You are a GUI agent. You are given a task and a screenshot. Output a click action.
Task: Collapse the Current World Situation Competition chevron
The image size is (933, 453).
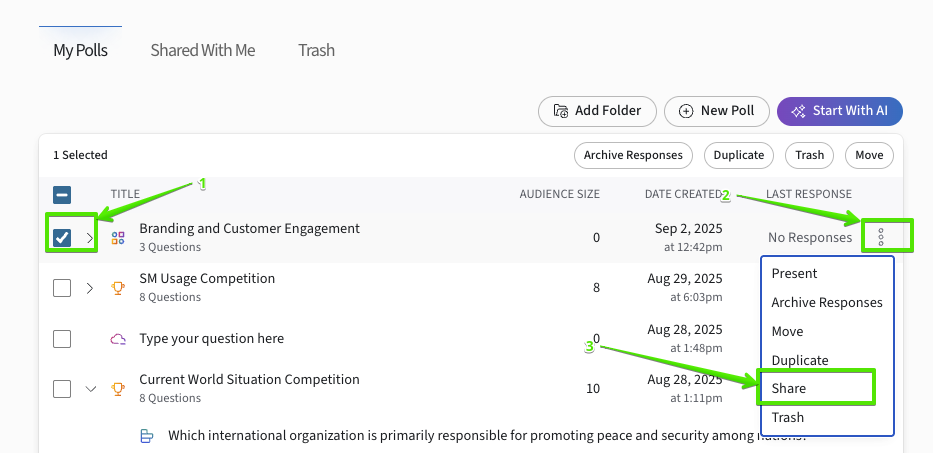click(x=90, y=389)
